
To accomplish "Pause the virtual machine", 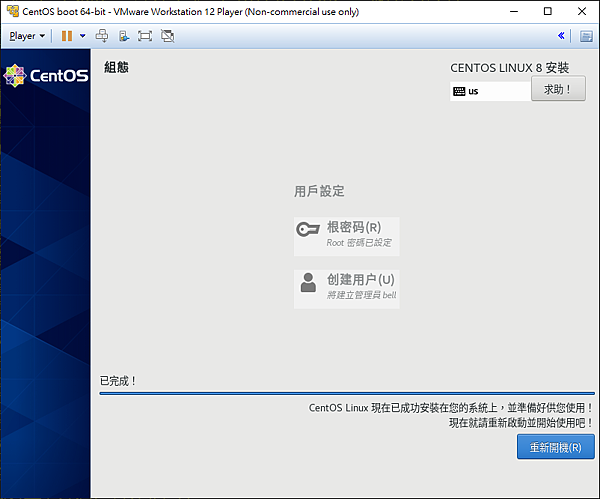I will coord(67,36).
